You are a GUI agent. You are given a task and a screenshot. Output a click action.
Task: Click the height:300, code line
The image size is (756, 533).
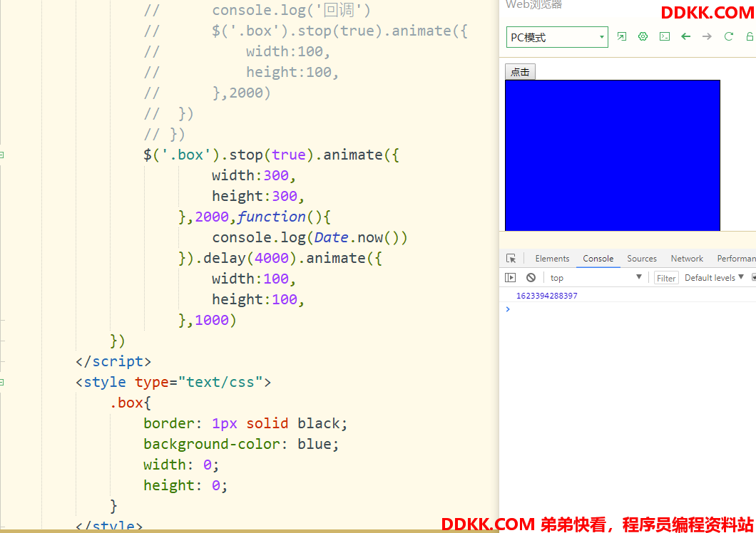[x=258, y=196]
